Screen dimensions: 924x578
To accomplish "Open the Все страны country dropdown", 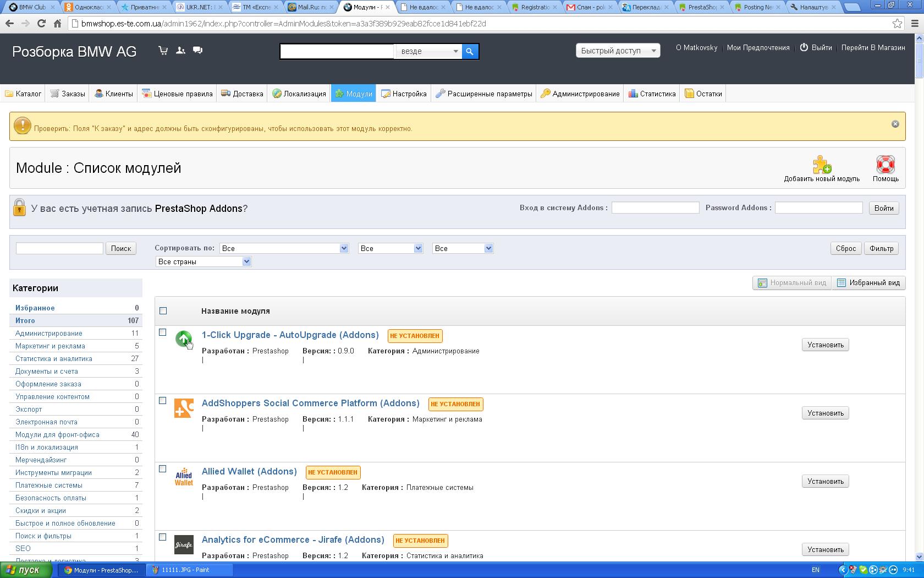I will pyautogui.click(x=204, y=261).
